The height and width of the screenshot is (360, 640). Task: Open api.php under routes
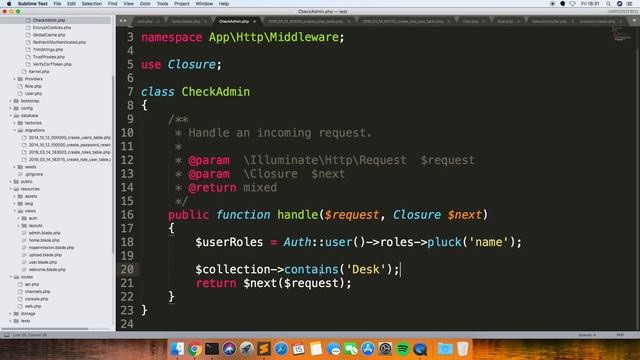32,284
